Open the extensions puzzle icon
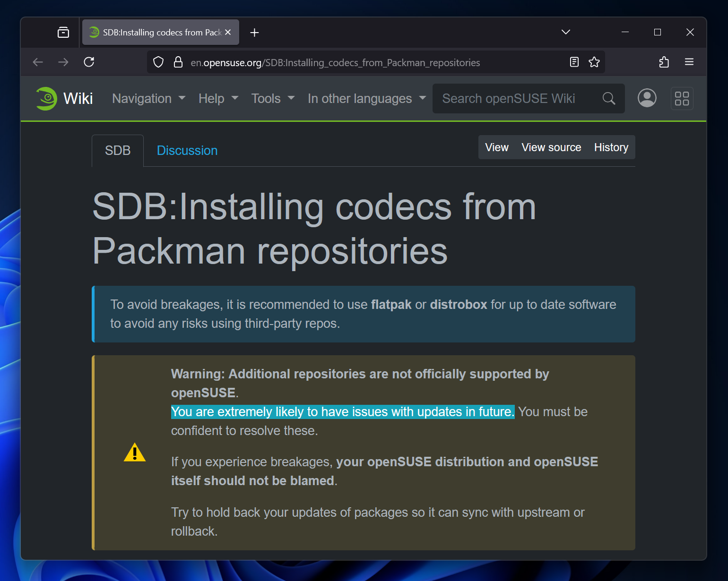The height and width of the screenshot is (581, 728). [x=664, y=62]
